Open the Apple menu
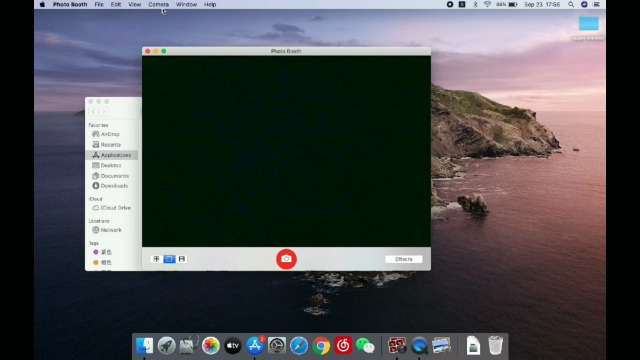Viewport: 640px width, 360px height. coord(42,4)
